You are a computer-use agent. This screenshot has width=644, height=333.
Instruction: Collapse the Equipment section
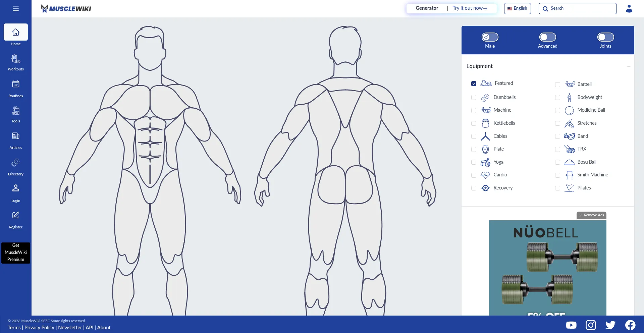coord(628,67)
